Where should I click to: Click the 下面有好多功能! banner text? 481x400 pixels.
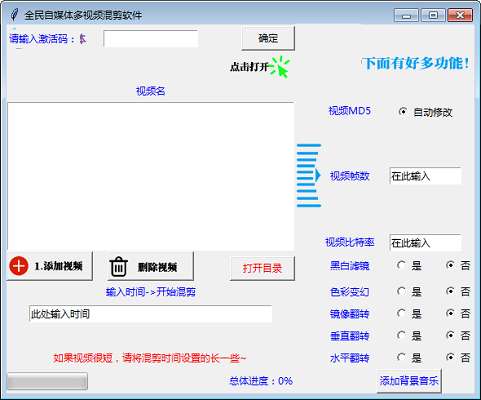tap(417, 63)
